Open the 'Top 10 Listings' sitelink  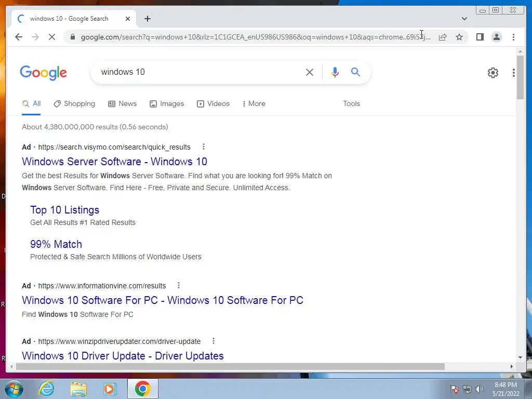[64, 210]
